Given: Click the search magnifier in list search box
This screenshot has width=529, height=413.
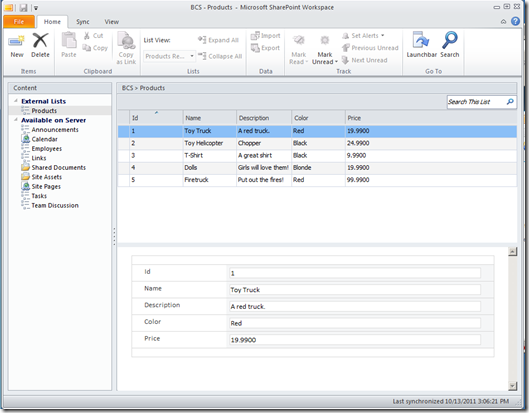Looking at the screenshot, I should tap(510, 102).
